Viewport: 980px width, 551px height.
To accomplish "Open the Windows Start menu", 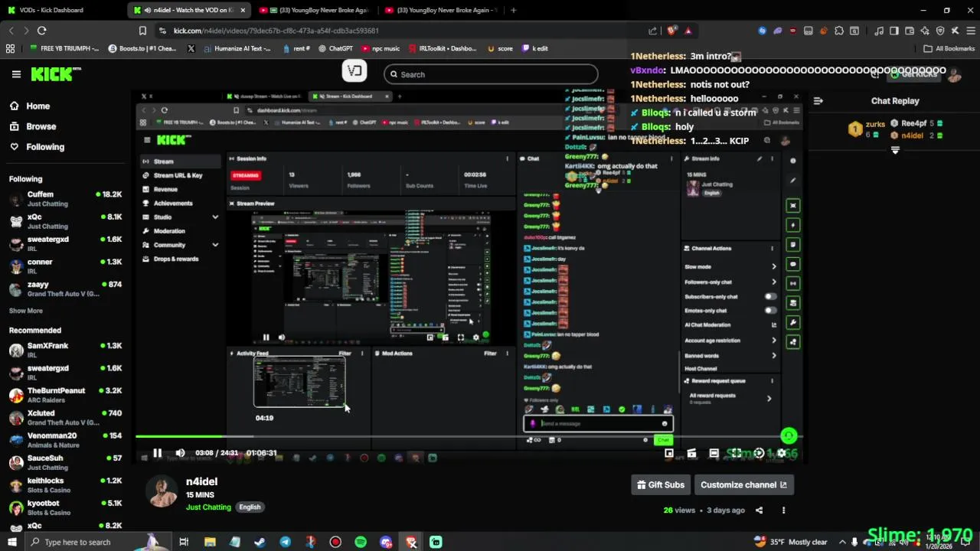I will point(12,542).
